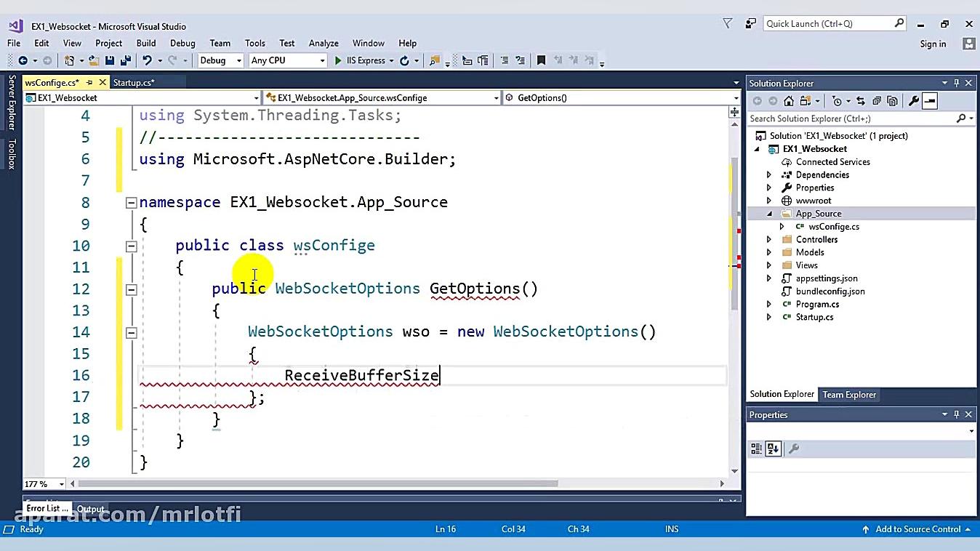This screenshot has width=980, height=551.
Task: Click the Property Pages wrench in Properties panel
Action: coord(794,449)
